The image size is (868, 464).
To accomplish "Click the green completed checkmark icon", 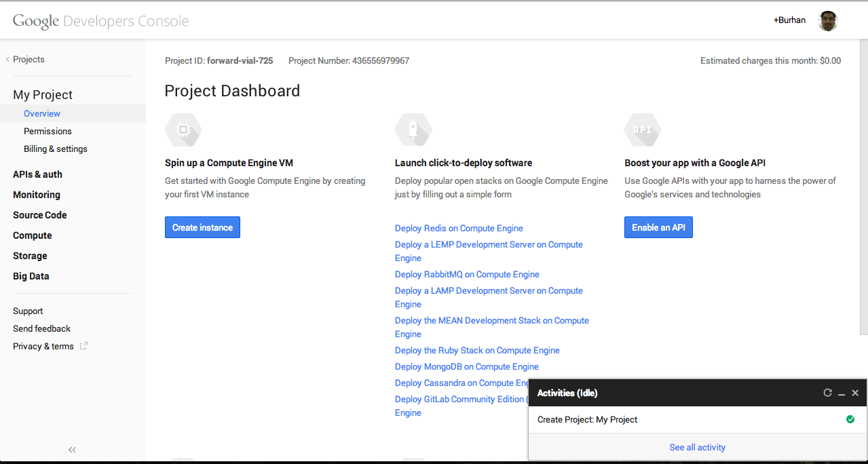I will pyautogui.click(x=850, y=419).
